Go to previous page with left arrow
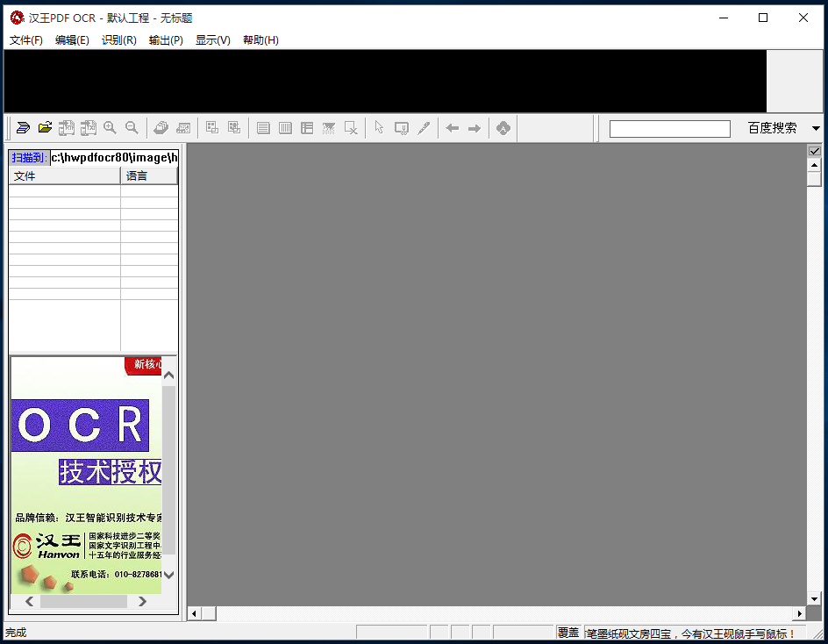 click(x=453, y=128)
